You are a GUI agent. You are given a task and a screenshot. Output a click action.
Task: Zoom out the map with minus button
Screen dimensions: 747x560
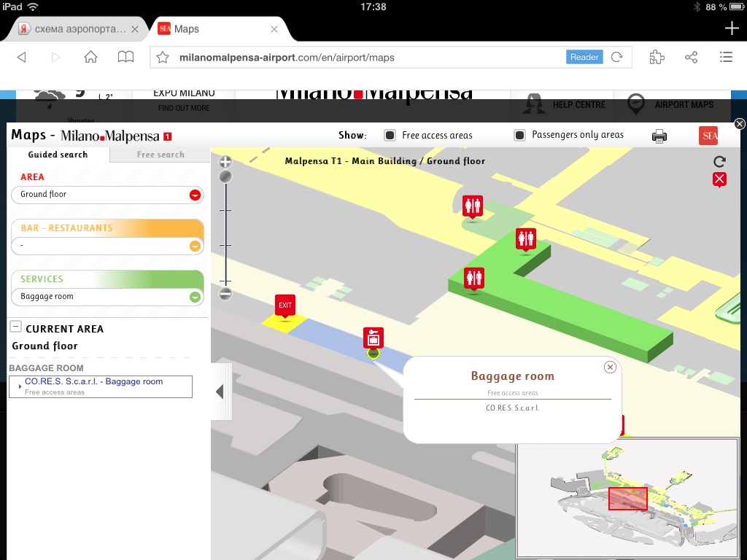(x=225, y=294)
